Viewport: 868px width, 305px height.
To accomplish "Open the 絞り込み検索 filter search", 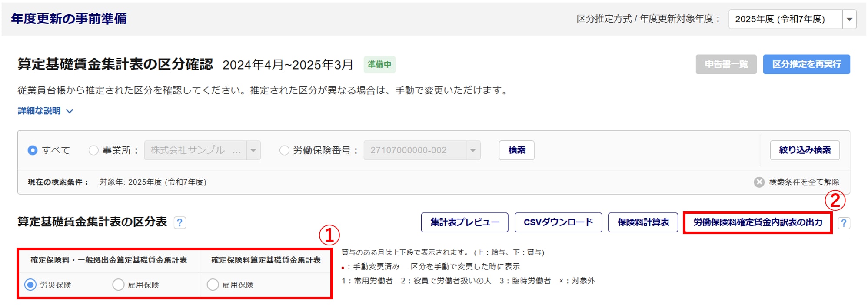I will point(805,150).
